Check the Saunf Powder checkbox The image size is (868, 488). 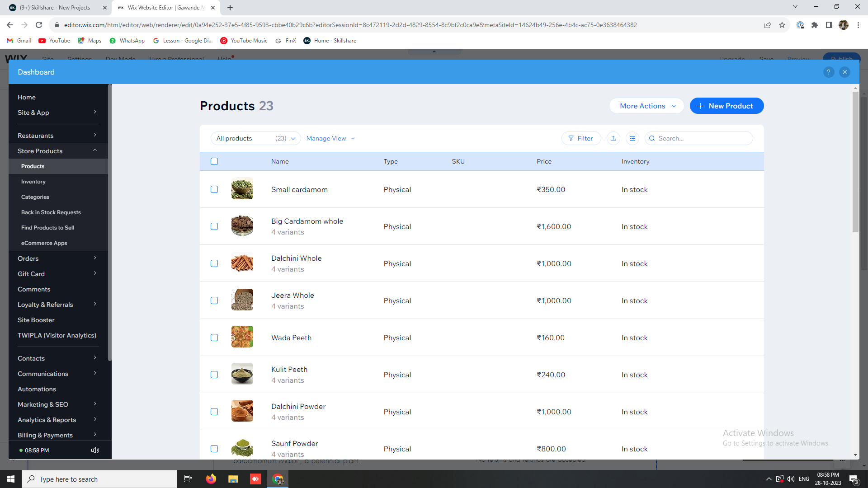coord(214,449)
